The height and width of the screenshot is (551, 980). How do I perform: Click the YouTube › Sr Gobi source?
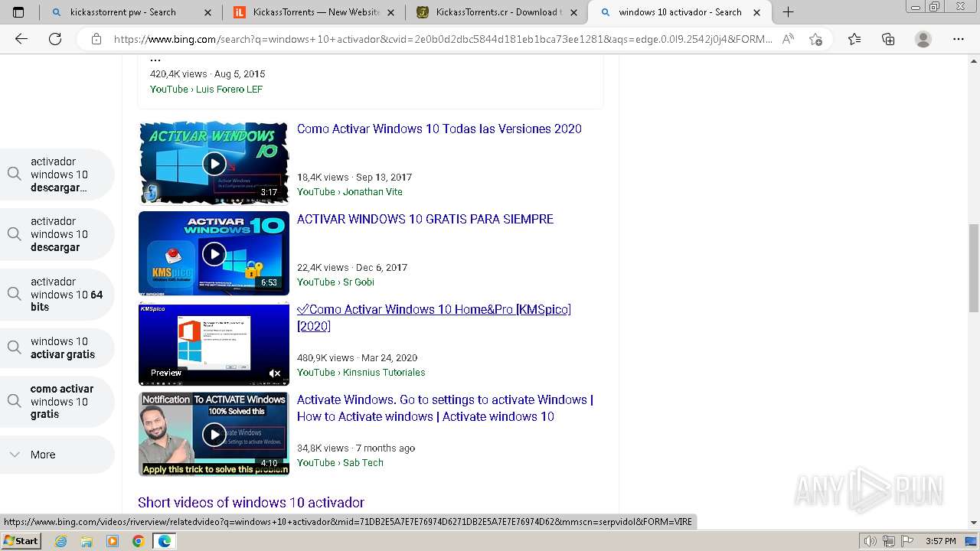point(335,282)
